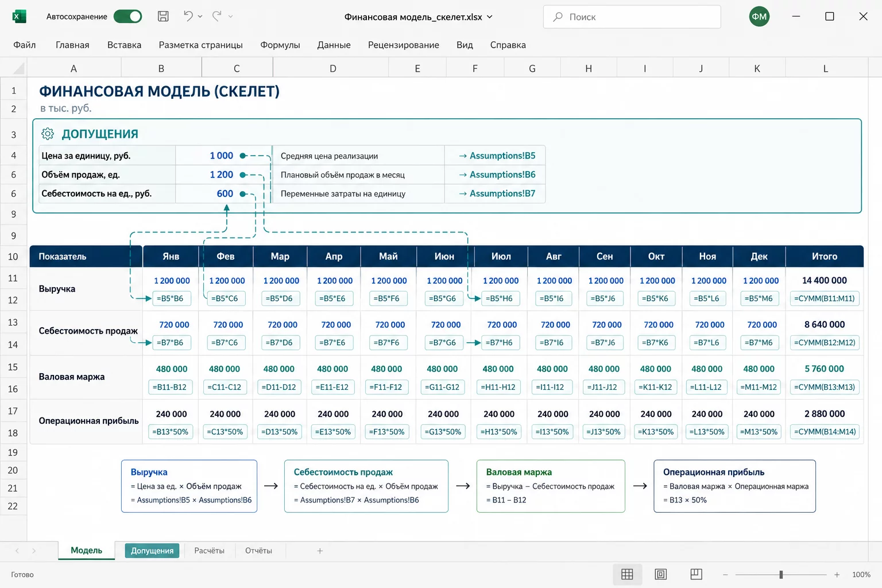Open the Вид ribbon tab
Screen dimensions: 882x588
[x=465, y=45]
